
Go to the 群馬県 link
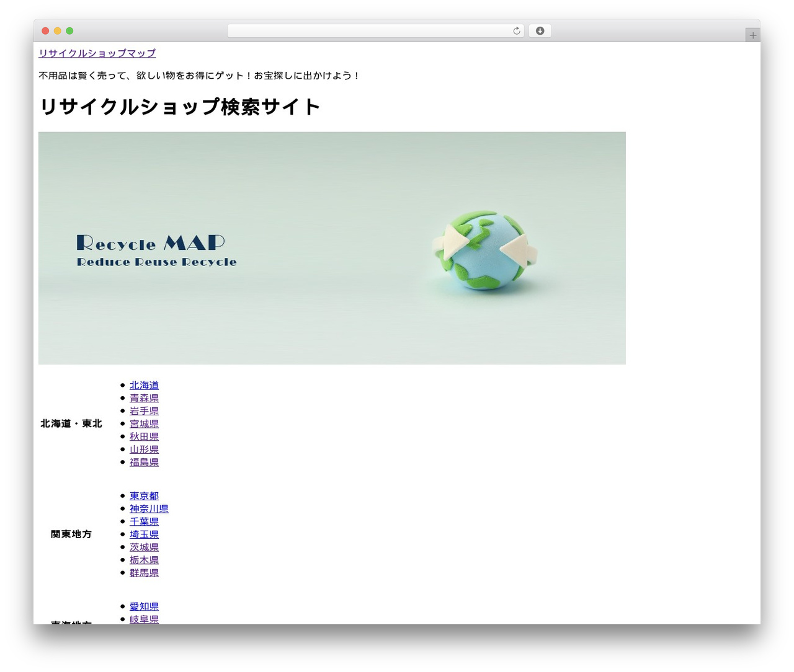click(144, 573)
